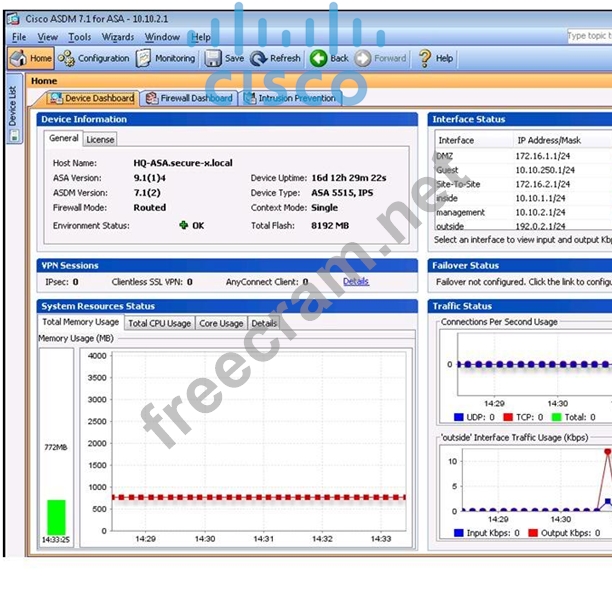Show the Total CPU Usage tab
612x605 pixels.
[x=159, y=323]
